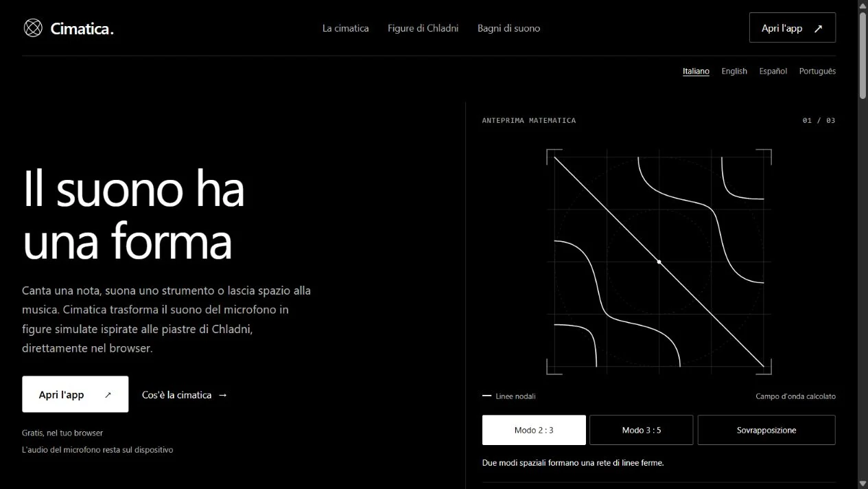The image size is (868, 489).
Task: Click the arrow after Cos'è la cimatica
Action: pyautogui.click(x=222, y=395)
